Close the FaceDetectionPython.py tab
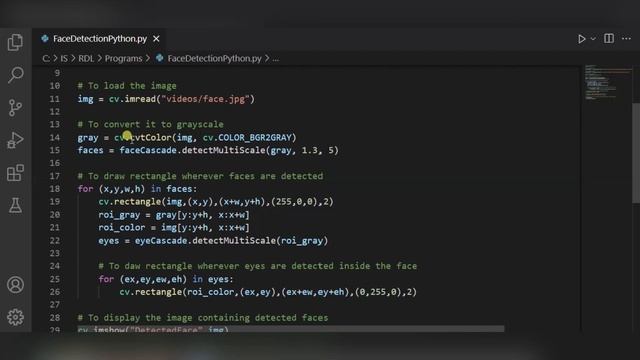Screen dimensions: 640x360 pyautogui.click(x=156, y=39)
